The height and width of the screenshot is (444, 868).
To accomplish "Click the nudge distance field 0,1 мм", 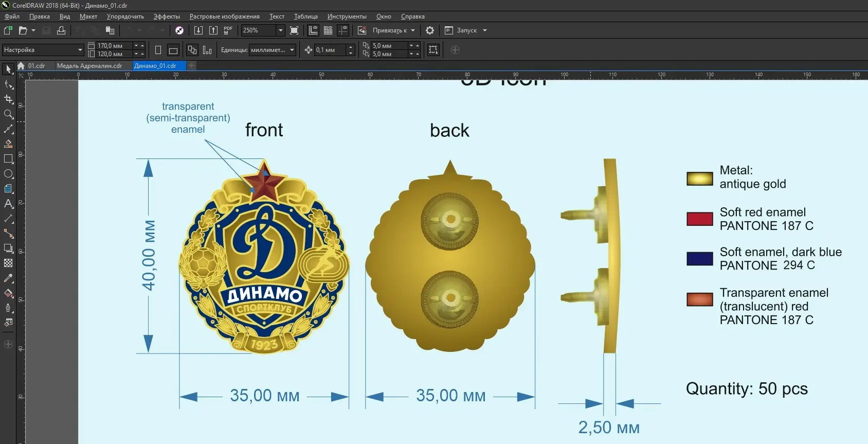I will click(x=330, y=50).
